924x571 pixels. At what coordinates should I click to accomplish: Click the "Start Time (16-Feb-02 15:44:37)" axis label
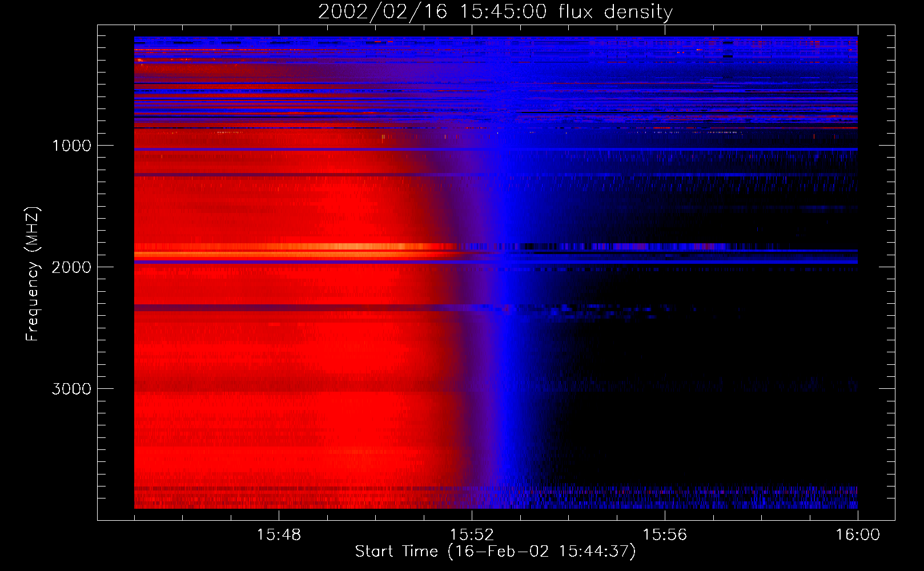[x=495, y=552]
